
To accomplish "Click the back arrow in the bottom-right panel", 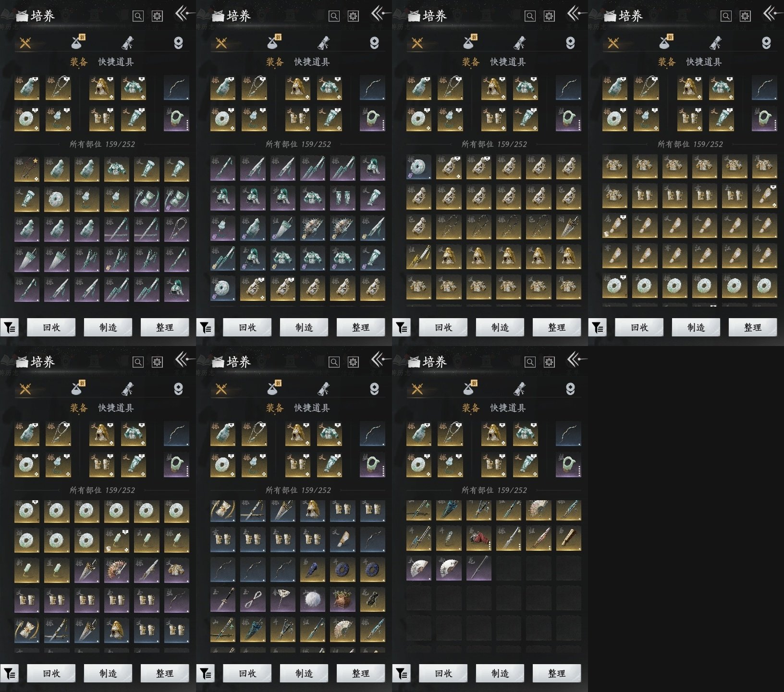I will click(x=576, y=359).
